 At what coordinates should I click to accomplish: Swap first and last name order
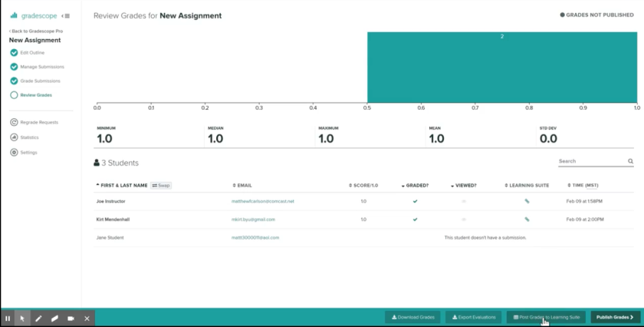(x=161, y=185)
